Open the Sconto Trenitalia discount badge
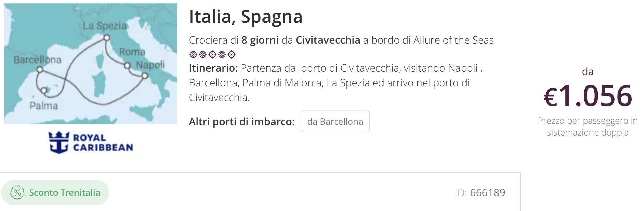This screenshot has width=644, height=211. coord(55,193)
